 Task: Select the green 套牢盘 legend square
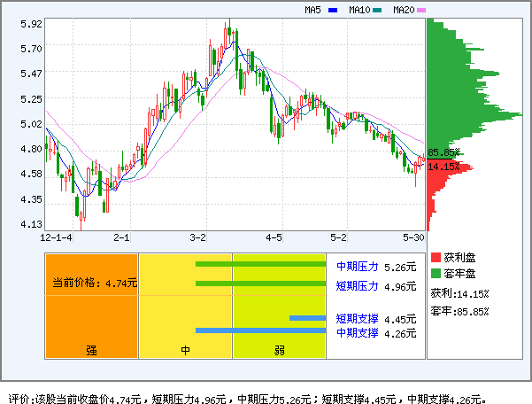tap(436, 274)
